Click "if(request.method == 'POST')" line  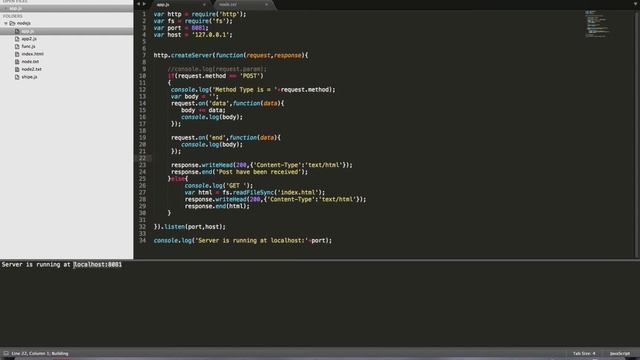coord(216,76)
